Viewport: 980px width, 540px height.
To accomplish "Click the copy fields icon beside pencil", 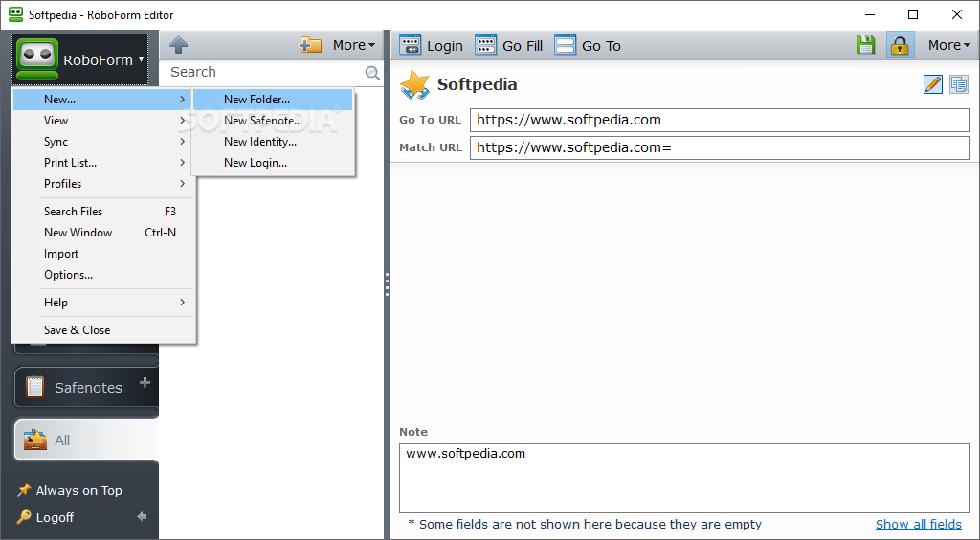I will [959, 83].
